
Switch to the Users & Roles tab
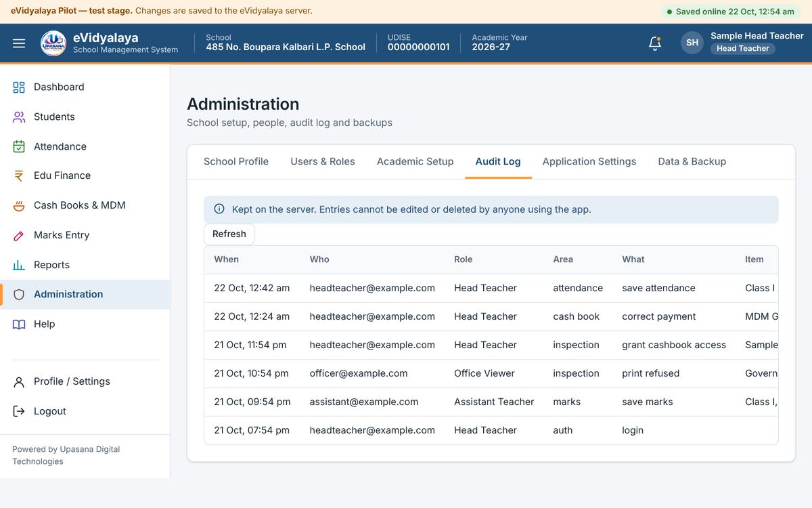(323, 161)
